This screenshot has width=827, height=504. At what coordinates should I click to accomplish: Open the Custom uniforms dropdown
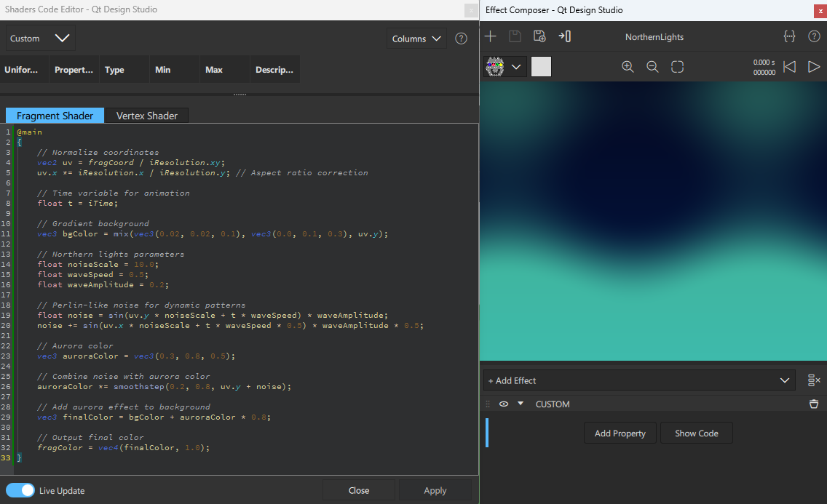click(40, 37)
